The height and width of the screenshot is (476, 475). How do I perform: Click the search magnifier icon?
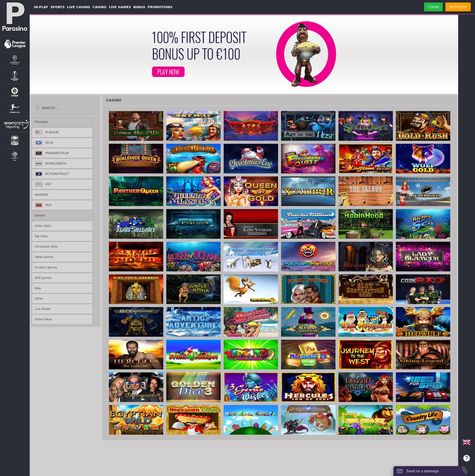pyautogui.click(x=38, y=108)
